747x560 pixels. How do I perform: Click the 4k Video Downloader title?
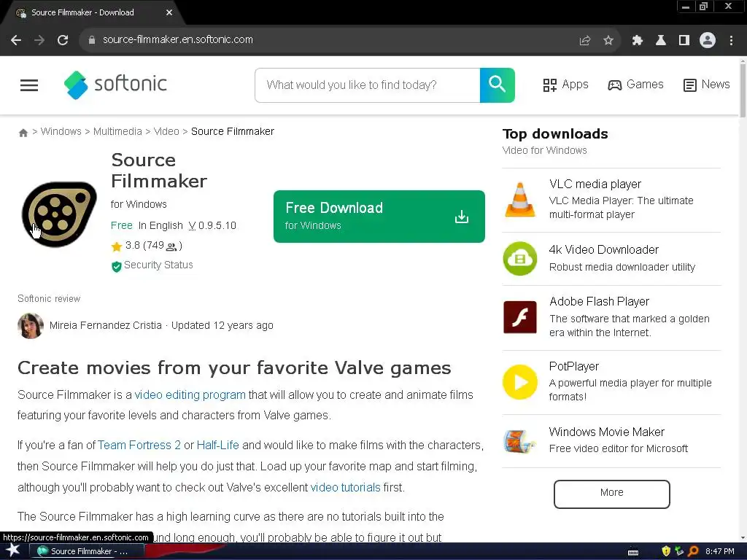tap(603, 249)
